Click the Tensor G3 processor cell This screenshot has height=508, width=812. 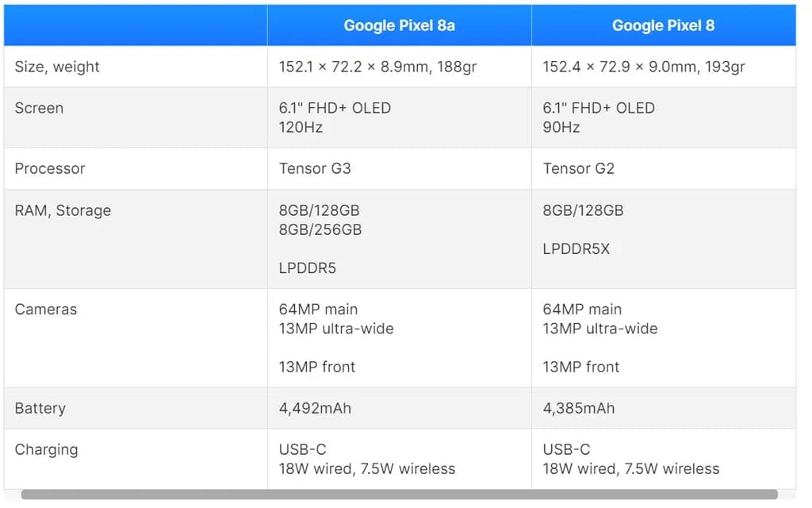point(315,168)
